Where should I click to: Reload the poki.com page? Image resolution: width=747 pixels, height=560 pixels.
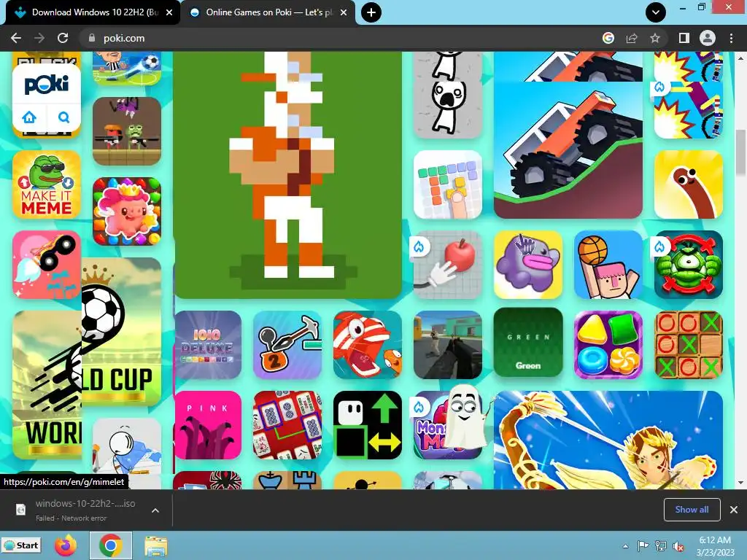(63, 38)
